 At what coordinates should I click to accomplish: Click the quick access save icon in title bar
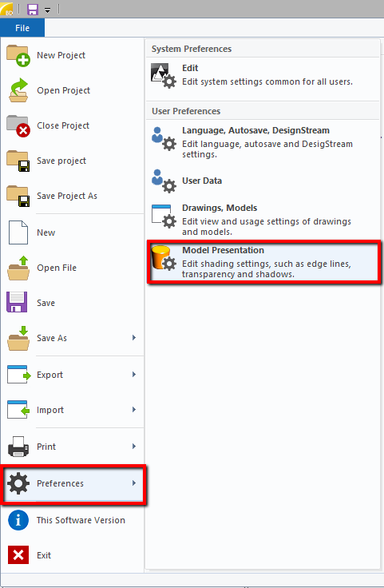[33, 10]
